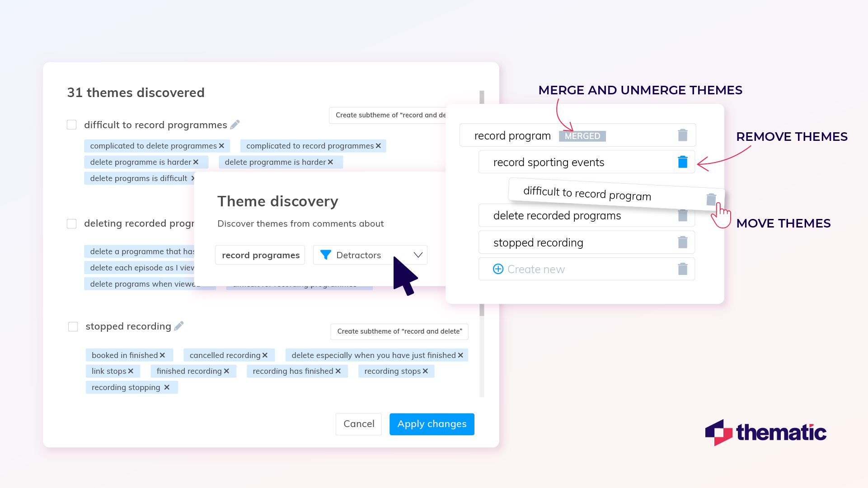
Task: Click plus icon for Create new theme
Action: [x=498, y=269]
